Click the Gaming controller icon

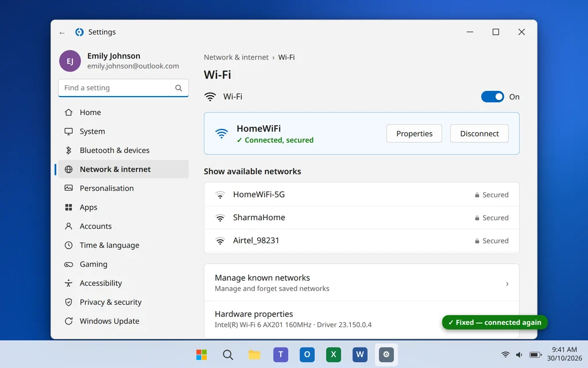(68, 264)
